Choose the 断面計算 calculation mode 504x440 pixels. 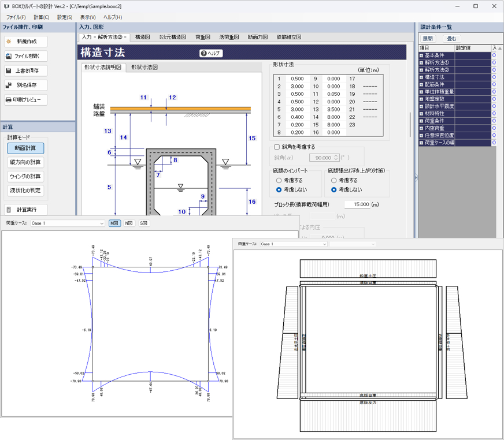25,148
